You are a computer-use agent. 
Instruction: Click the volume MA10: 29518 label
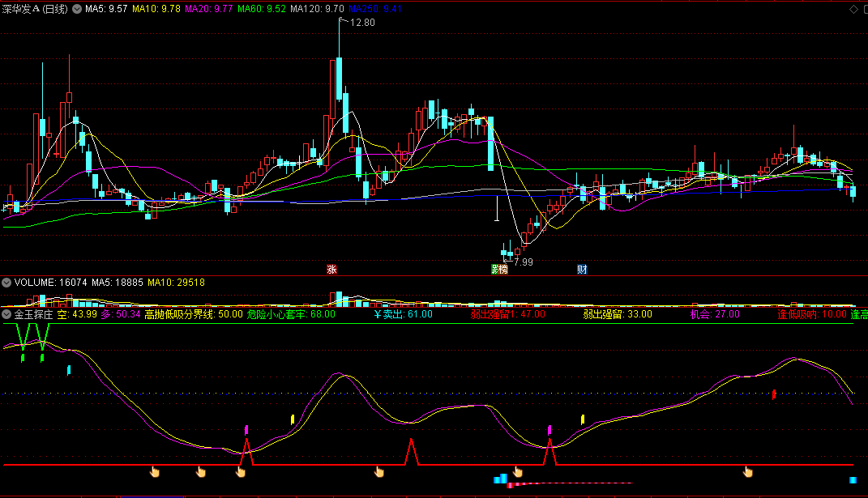coord(176,282)
